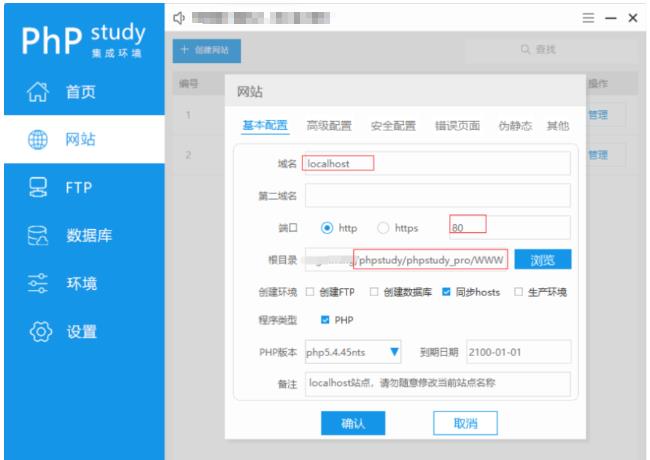
Task: Open 设置 from the sidebar
Action: point(84,332)
